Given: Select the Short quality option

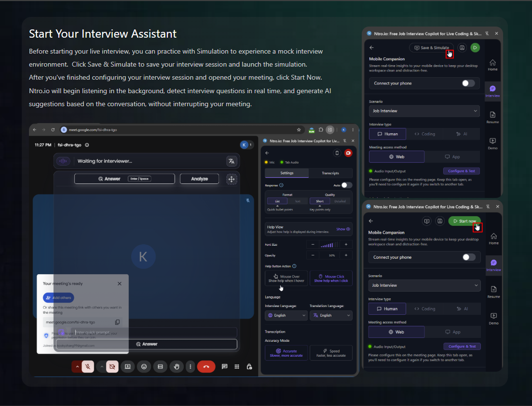Looking at the screenshot, I should [320, 201].
